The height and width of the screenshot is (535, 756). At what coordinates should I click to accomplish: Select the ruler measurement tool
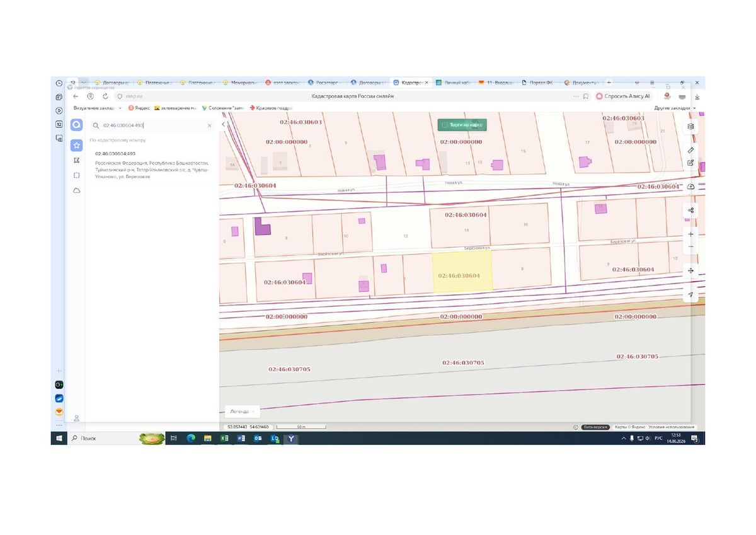[691, 151]
